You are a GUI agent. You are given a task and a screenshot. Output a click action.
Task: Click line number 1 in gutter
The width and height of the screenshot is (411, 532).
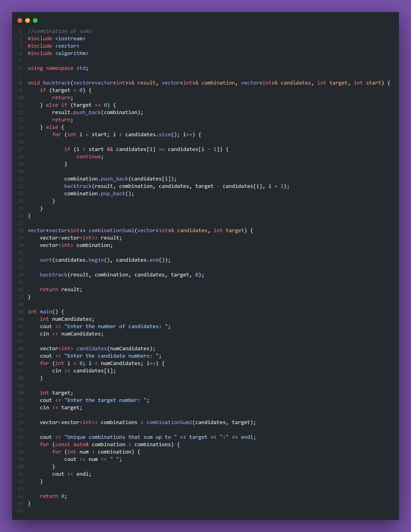(21, 31)
